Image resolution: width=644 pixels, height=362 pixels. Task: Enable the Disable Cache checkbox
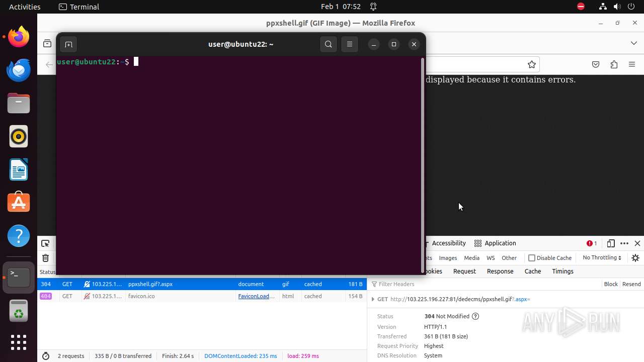pyautogui.click(x=532, y=258)
